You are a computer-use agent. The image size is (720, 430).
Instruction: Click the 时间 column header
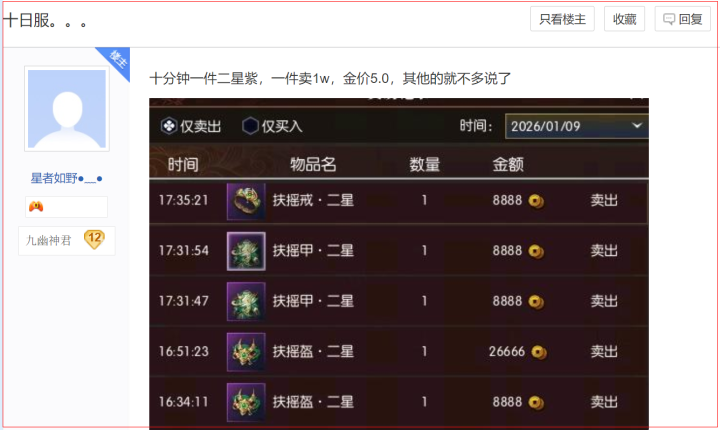click(183, 164)
